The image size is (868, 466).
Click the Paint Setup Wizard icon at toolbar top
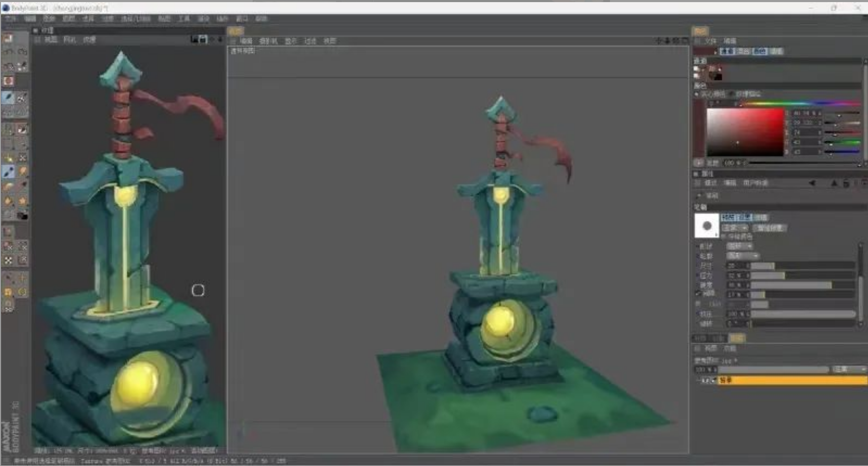pyautogui.click(x=8, y=38)
